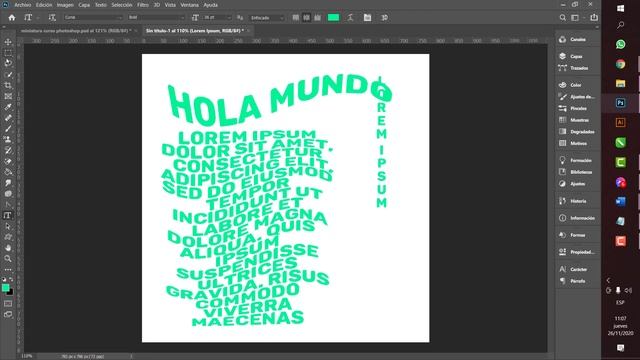Select the Path Selection arrow tool
The width and height of the screenshot is (640, 360).
pyautogui.click(x=8, y=226)
